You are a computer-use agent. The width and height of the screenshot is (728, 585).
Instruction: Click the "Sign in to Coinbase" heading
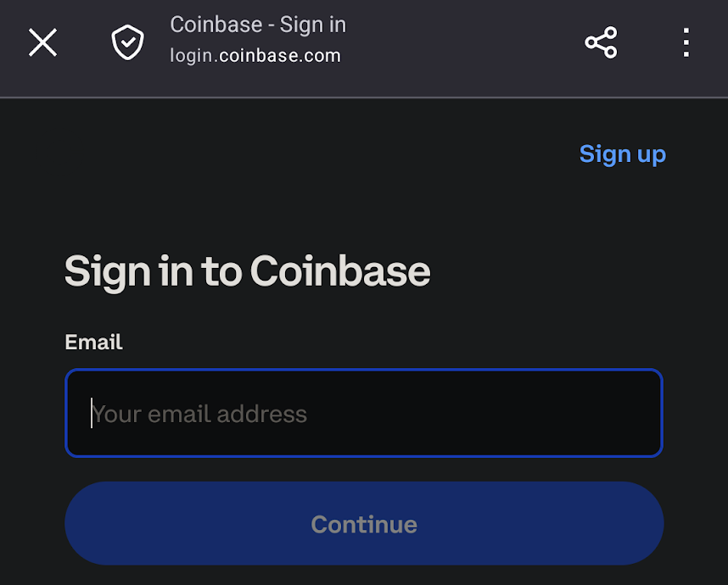point(247,271)
